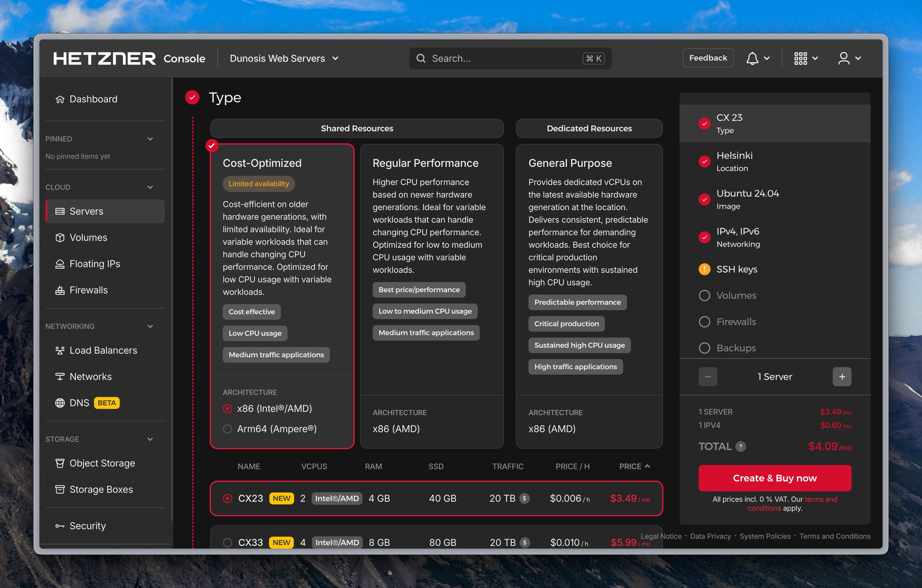Open the apps grid menu
Screen dimensions: 922x588
pyautogui.click(x=801, y=58)
